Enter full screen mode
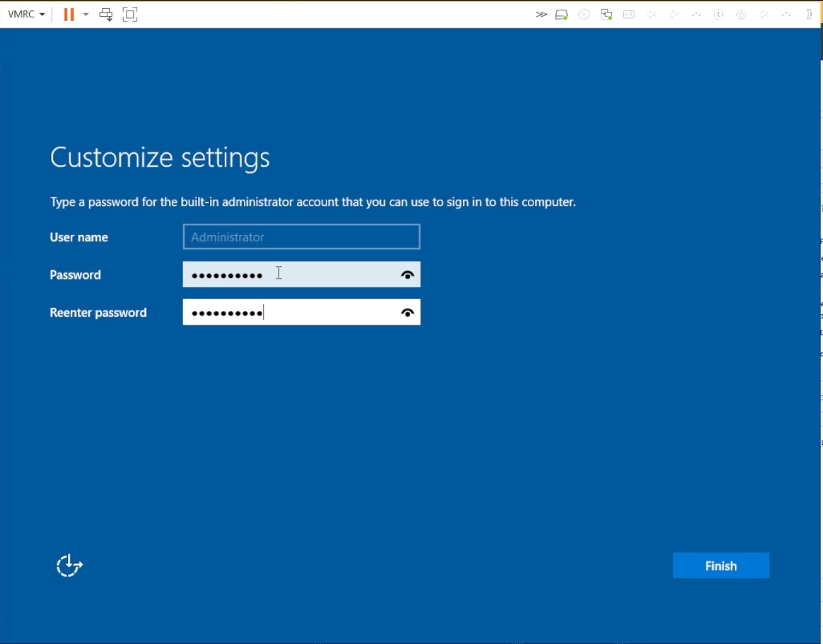The image size is (823, 644). 130,14
